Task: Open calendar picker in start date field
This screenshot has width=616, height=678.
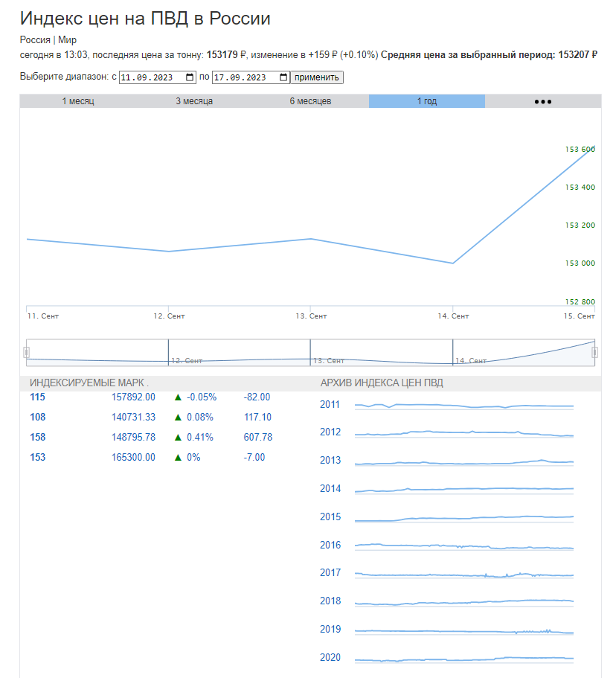Action: click(190, 77)
